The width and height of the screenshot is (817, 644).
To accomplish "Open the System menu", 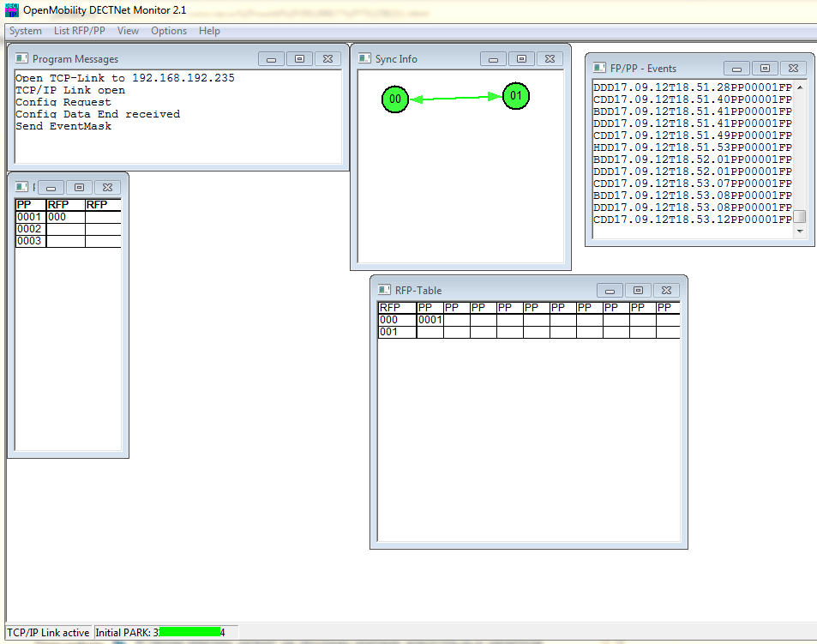I will (26, 31).
